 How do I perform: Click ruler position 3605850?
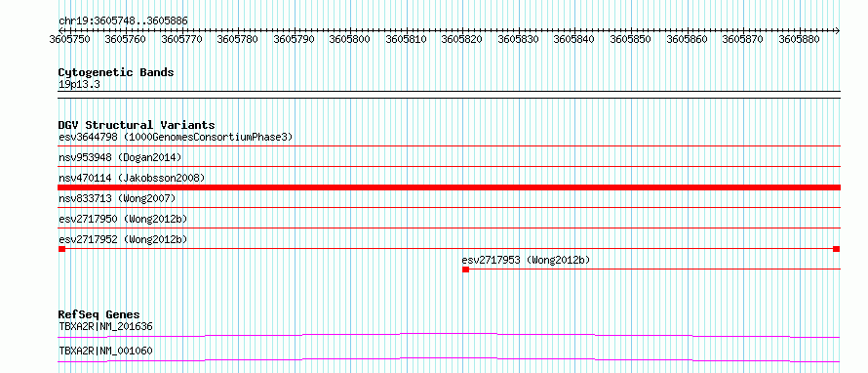pyautogui.click(x=630, y=39)
